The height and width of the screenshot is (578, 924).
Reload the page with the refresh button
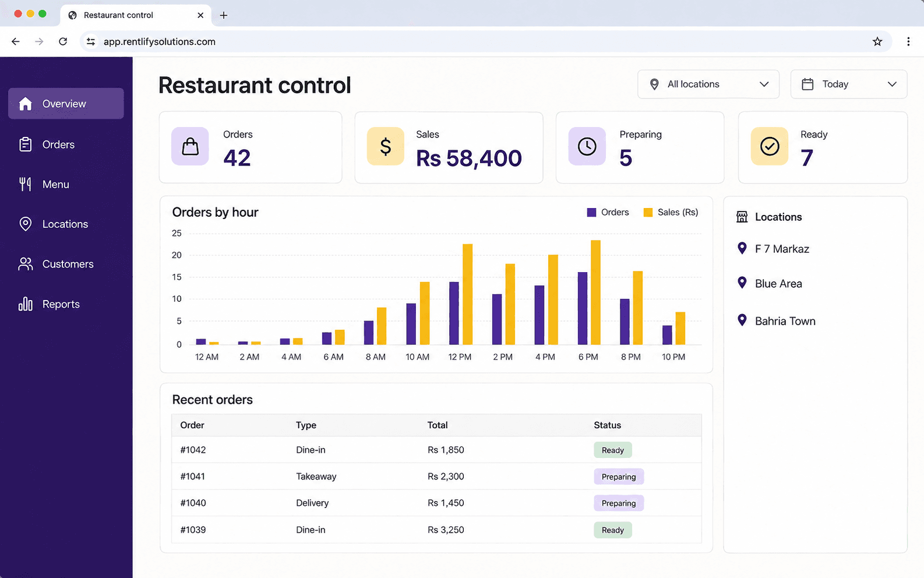coord(63,41)
